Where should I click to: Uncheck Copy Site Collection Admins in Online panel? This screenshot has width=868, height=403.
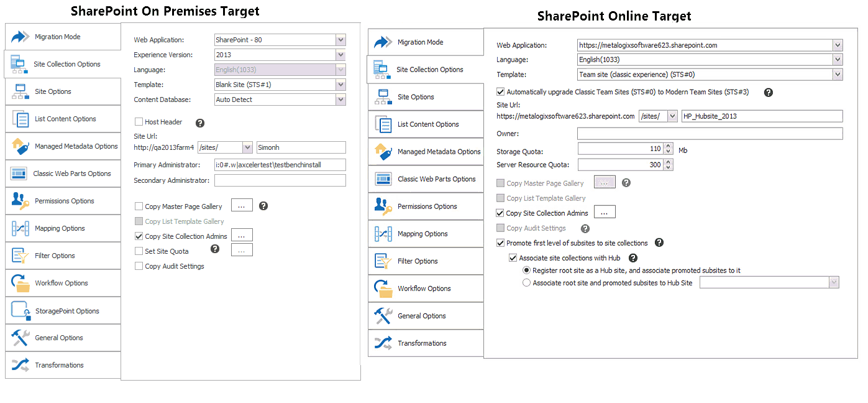[501, 213]
